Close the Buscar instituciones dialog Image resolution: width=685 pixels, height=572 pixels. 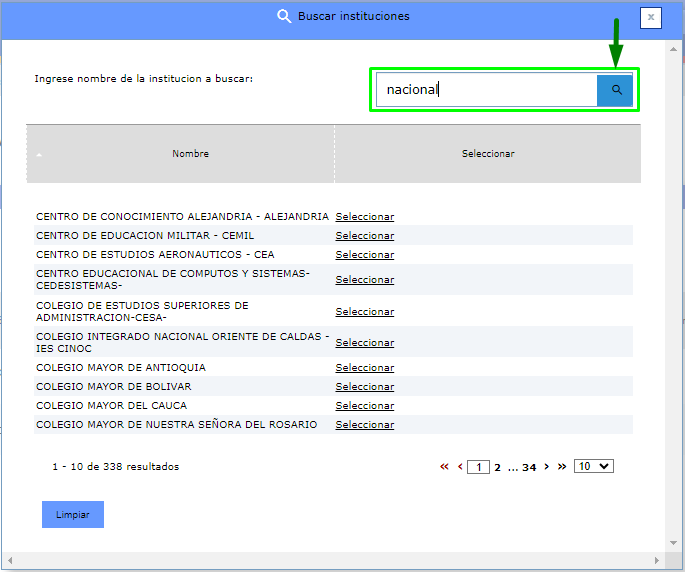tap(651, 17)
